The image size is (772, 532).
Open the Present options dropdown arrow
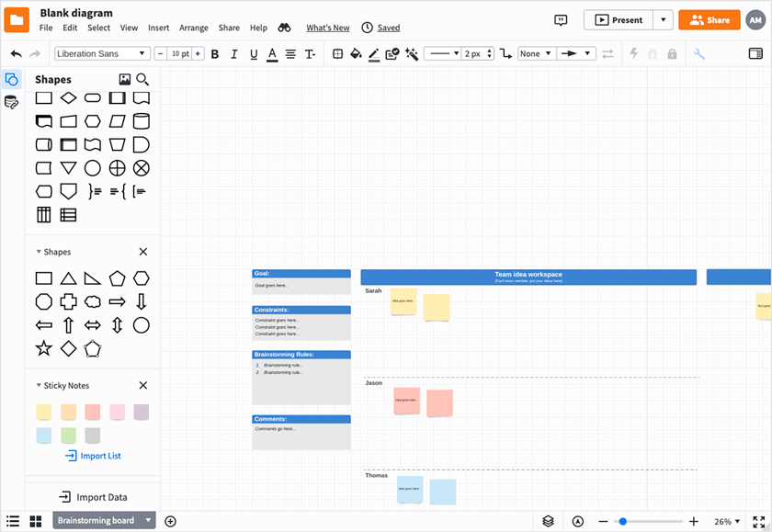664,20
